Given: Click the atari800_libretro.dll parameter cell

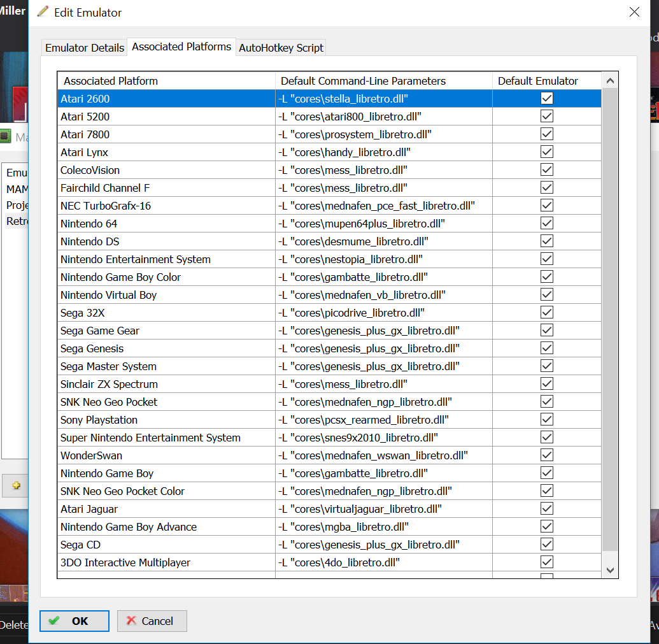Looking at the screenshot, I should [x=384, y=117].
